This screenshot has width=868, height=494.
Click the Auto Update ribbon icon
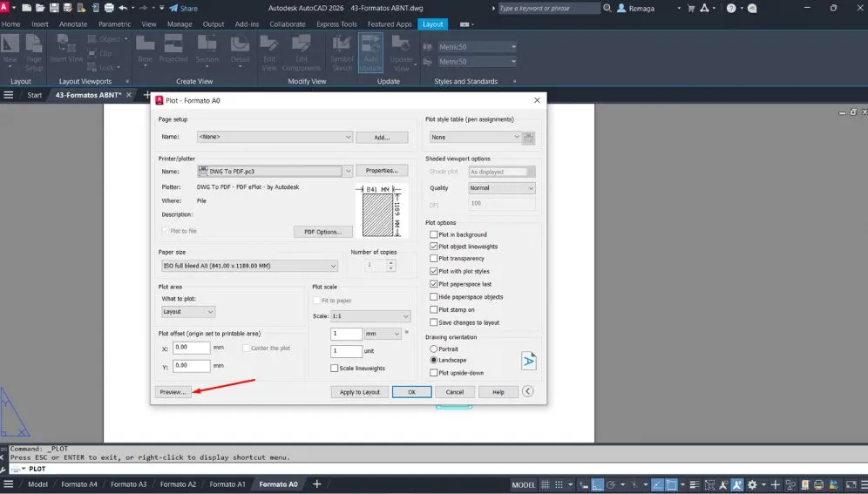pos(370,52)
